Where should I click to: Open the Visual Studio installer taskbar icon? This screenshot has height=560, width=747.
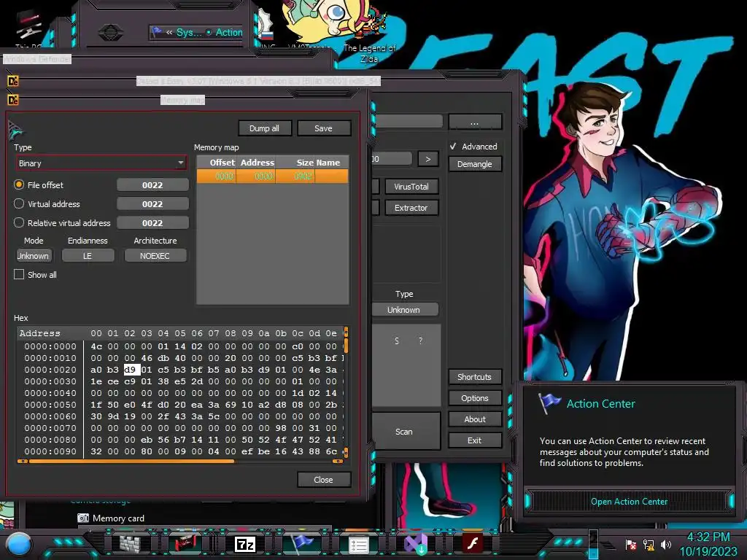tap(415, 544)
